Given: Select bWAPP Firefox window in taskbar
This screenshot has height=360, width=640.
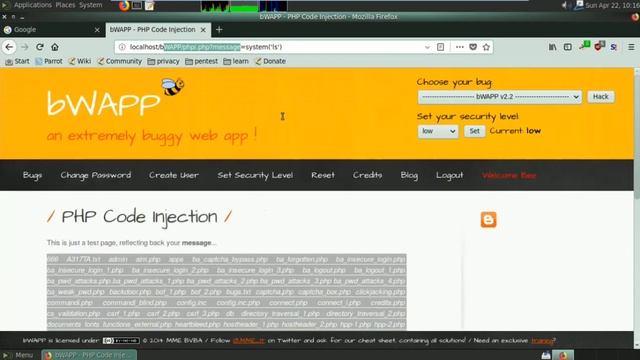Looking at the screenshot, I should (x=89, y=355).
